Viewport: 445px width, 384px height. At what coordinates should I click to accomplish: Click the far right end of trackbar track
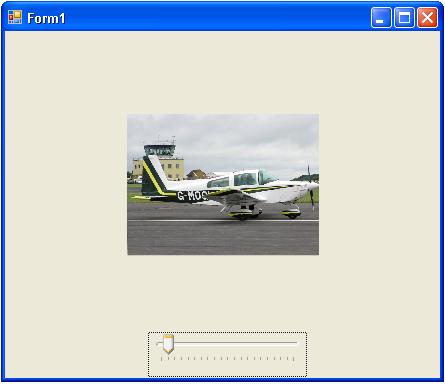pos(296,342)
